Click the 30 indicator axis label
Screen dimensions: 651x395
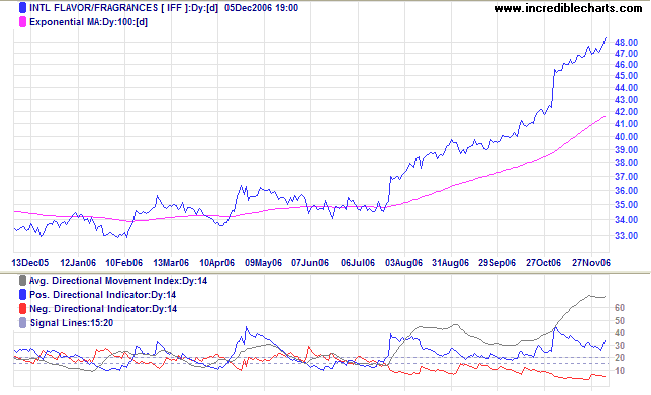[620, 346]
